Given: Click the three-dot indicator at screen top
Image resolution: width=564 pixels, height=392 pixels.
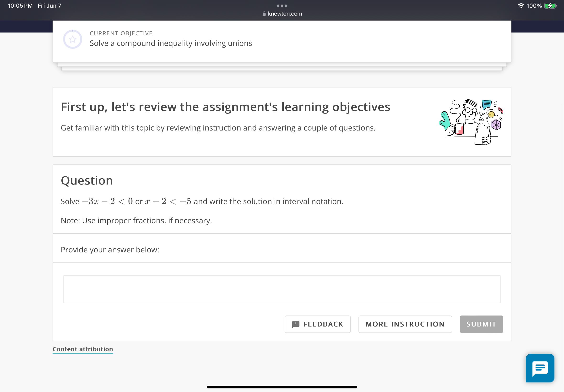Looking at the screenshot, I should (282, 5).
